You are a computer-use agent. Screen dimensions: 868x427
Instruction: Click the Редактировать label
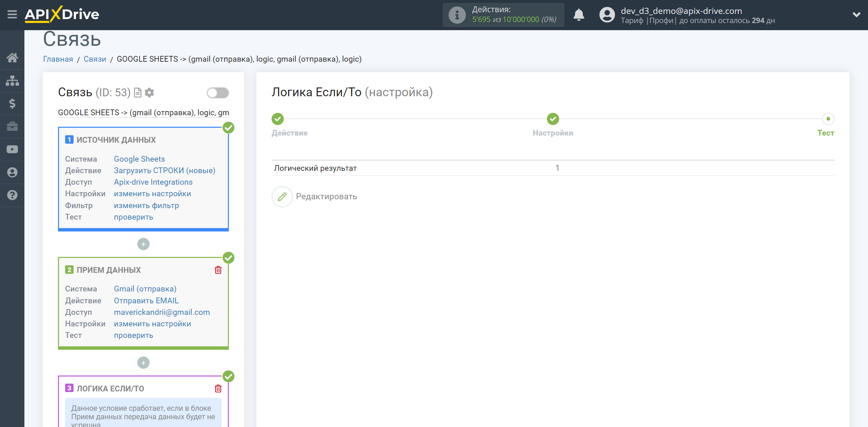326,197
